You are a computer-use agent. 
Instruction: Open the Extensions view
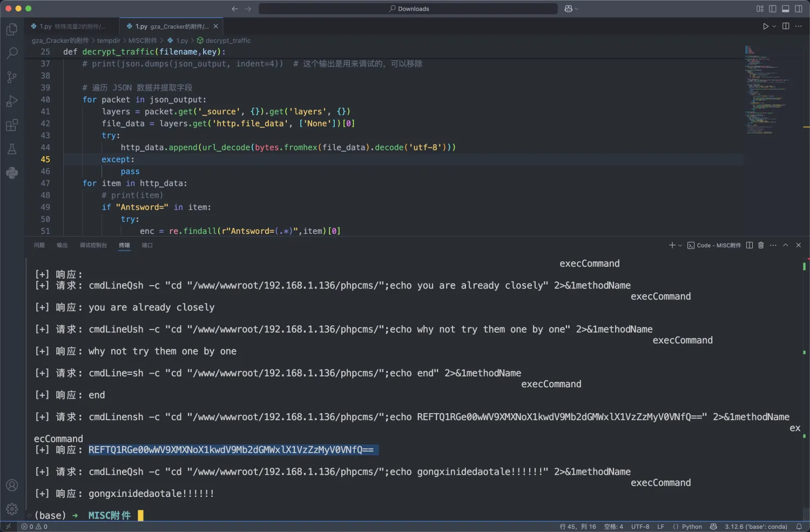(x=12, y=125)
